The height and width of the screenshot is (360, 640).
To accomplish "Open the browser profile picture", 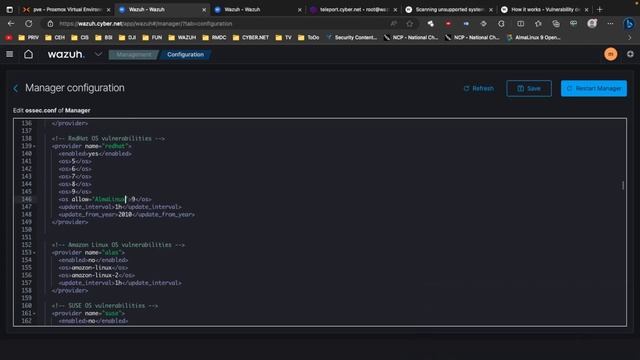I will click(x=592, y=24).
